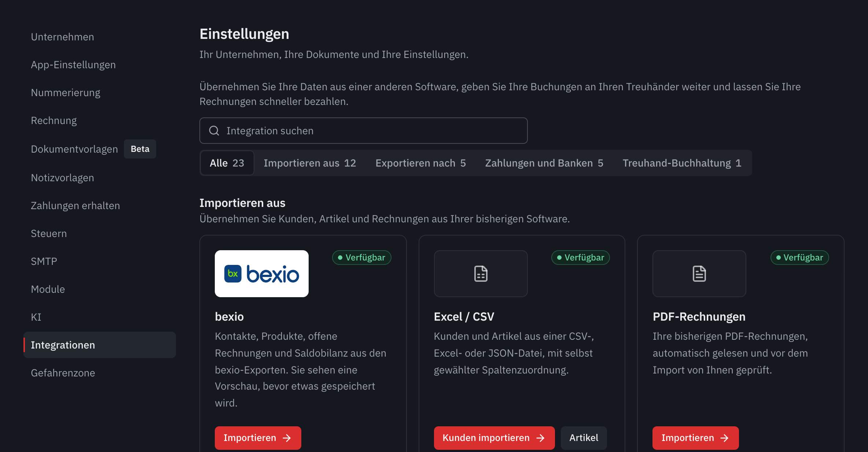The width and height of the screenshot is (868, 452).
Task: Select the Alle 23 tab
Action: [x=227, y=163]
